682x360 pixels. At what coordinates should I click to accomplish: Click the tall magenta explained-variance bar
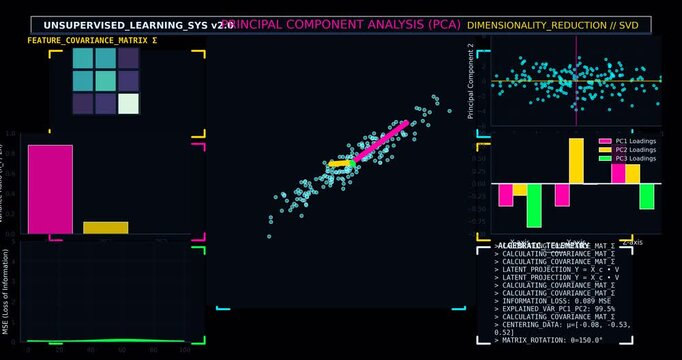point(50,190)
